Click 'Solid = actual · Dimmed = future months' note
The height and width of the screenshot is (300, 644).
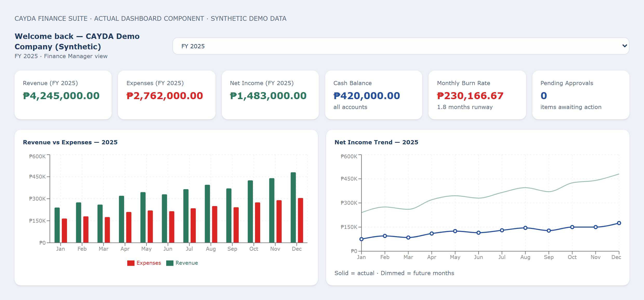[394, 273]
